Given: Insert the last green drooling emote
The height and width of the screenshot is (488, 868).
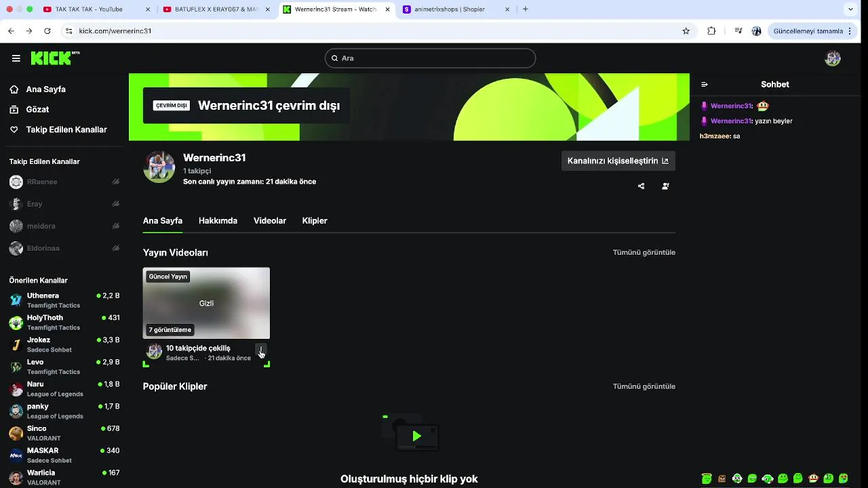Looking at the screenshot, I should point(844,479).
